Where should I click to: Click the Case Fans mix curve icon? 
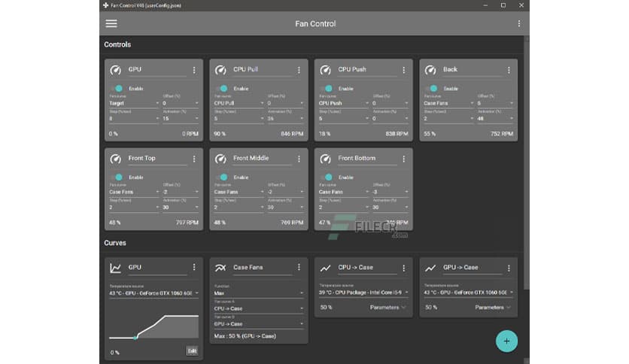220,268
